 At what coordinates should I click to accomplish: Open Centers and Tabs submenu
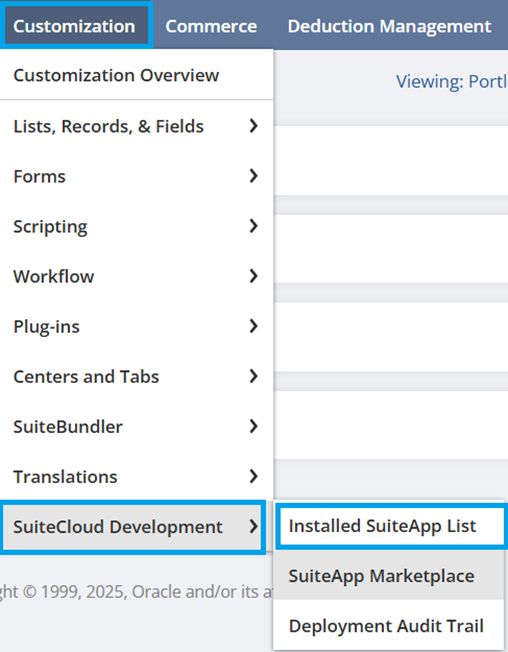[136, 376]
